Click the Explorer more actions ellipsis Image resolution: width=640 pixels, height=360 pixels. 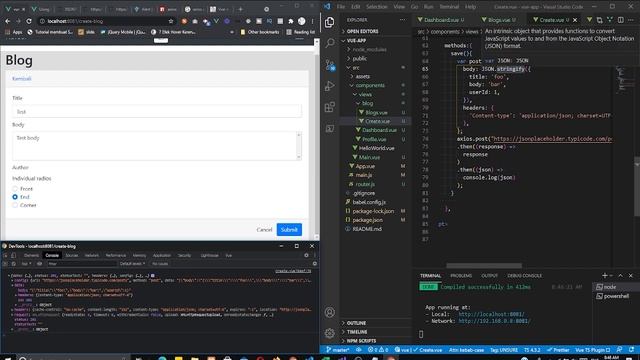click(402, 20)
